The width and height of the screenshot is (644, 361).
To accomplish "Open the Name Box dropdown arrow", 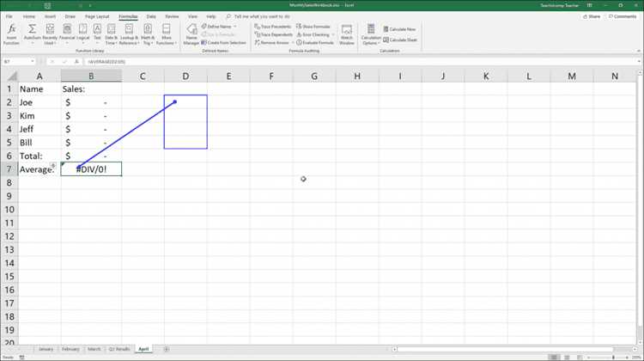I will 32,62.
